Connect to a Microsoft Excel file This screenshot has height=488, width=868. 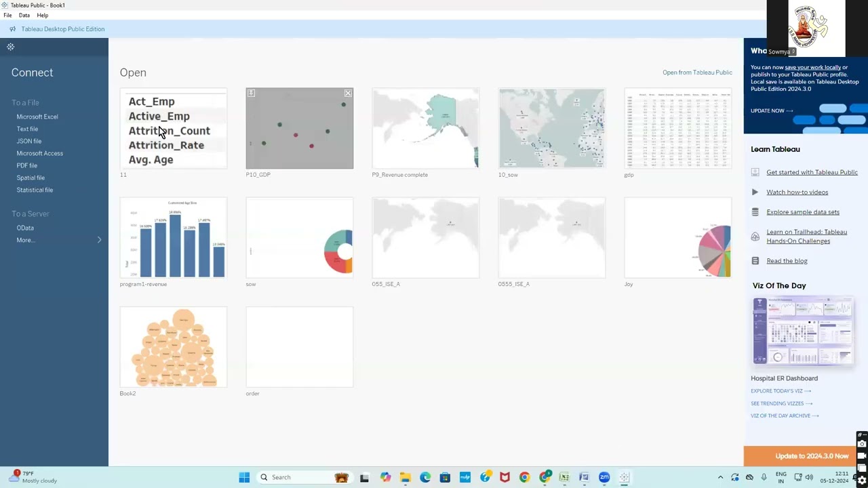point(37,117)
